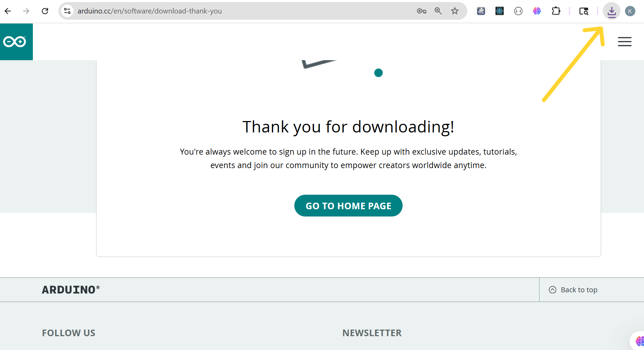The image size is (644, 350).
Task: Click the FOLLOW US footer heading
Action: click(68, 333)
